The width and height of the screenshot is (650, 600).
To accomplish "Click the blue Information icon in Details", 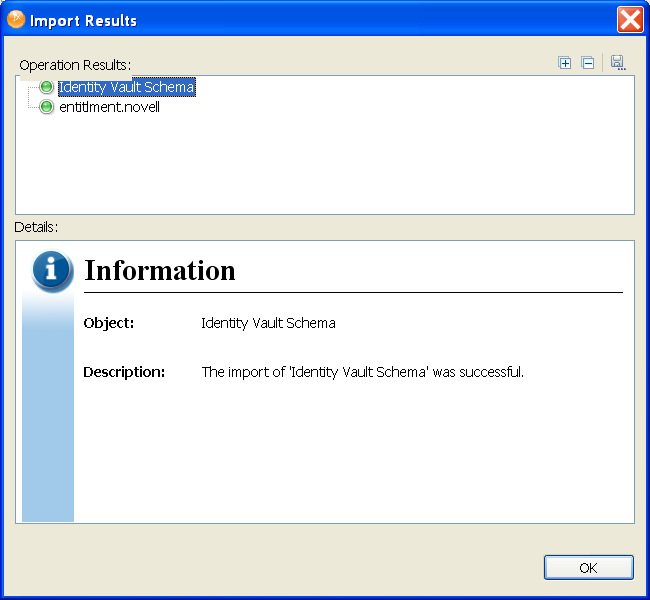I will [x=52, y=270].
